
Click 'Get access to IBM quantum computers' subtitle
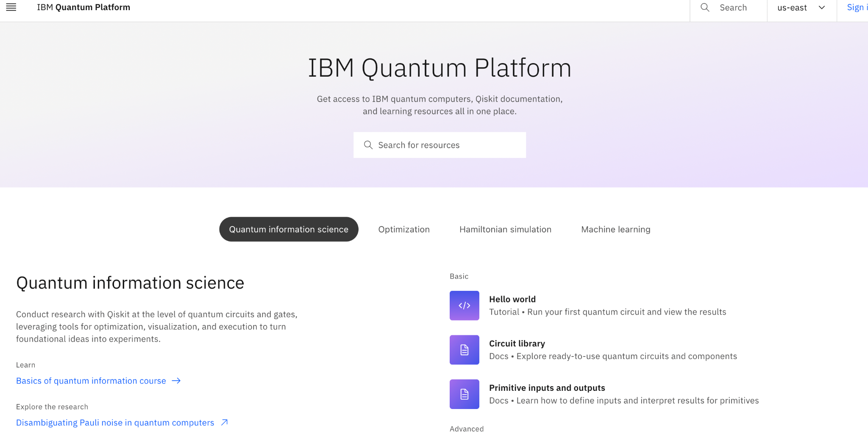click(x=440, y=105)
